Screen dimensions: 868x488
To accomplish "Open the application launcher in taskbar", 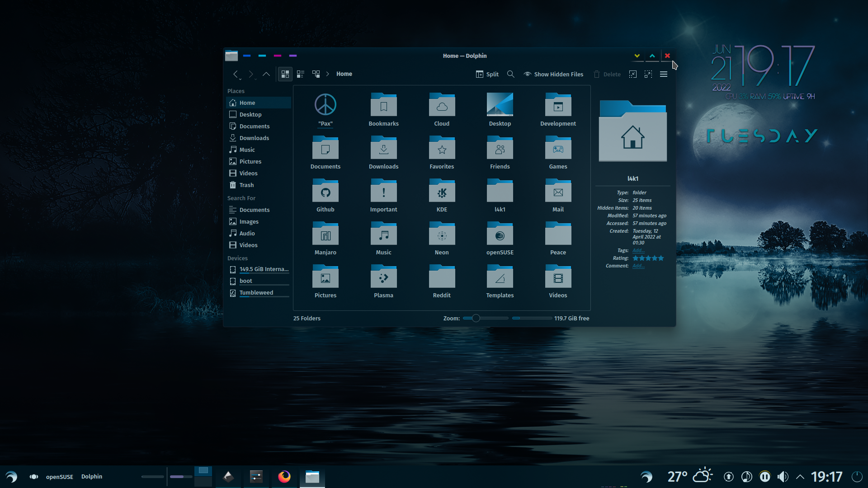I will pos(11,477).
